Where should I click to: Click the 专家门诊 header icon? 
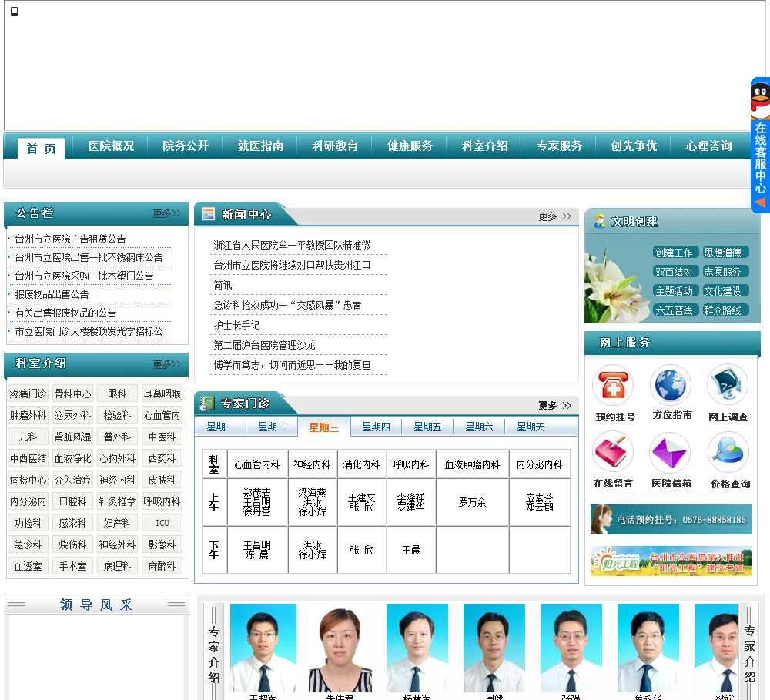point(207,404)
